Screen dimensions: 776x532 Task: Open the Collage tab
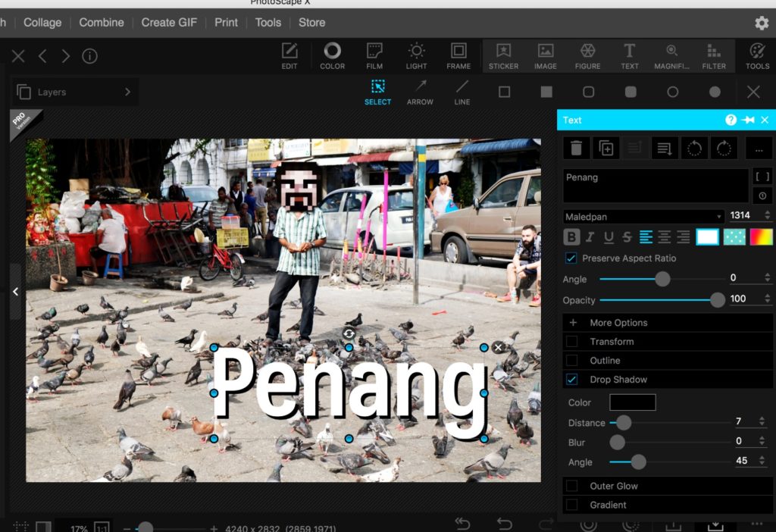[x=42, y=23]
